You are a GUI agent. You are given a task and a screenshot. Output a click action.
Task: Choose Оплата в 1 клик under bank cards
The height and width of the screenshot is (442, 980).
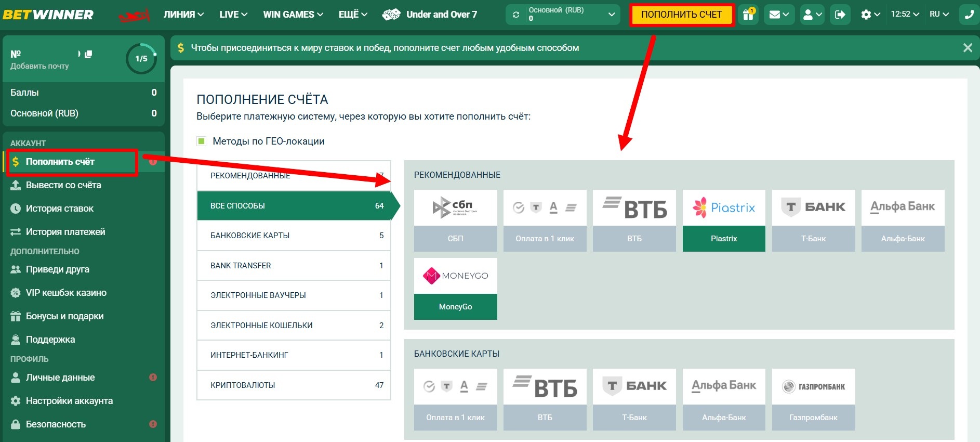click(456, 399)
